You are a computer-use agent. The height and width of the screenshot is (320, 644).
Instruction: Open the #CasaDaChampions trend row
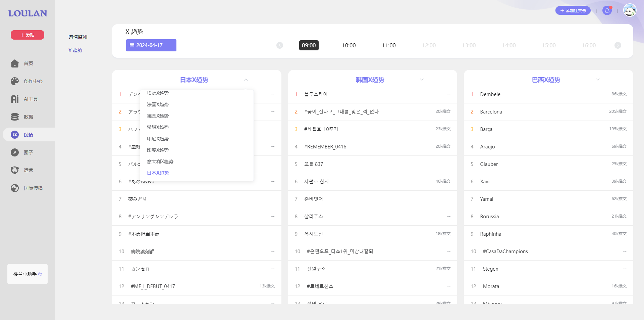[x=548, y=252]
